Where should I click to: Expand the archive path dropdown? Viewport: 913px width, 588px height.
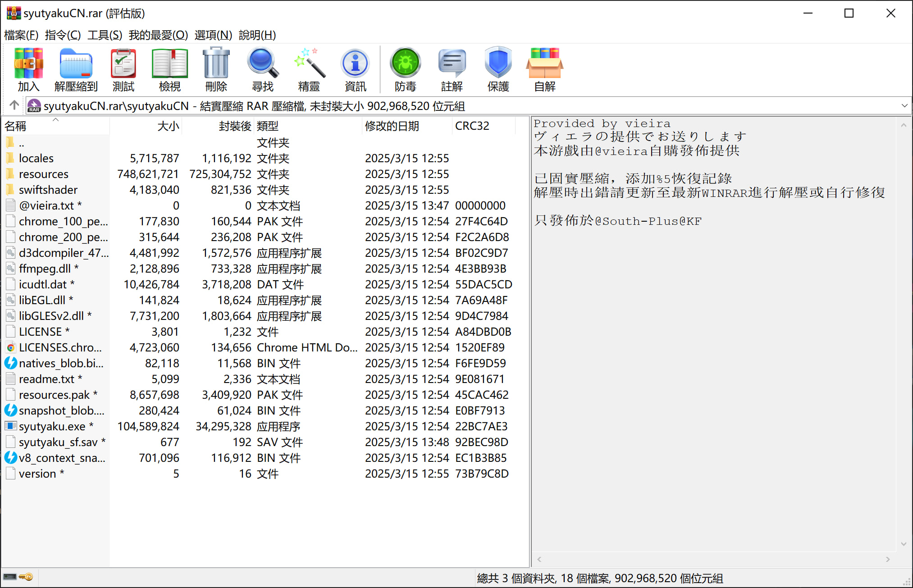click(904, 106)
